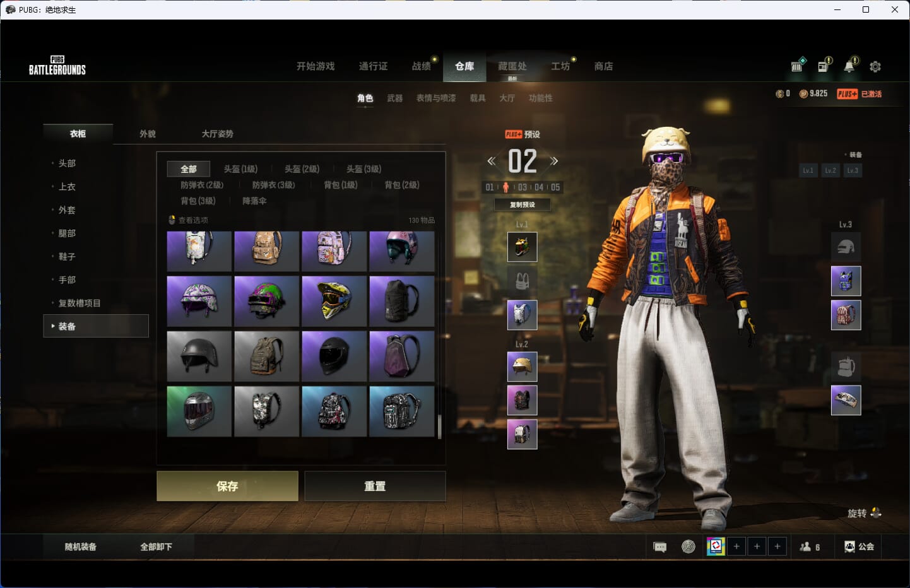Screen dimensions: 910x588
Task: Select the Lv.1 white backpack preset slot
Action: click(x=523, y=315)
